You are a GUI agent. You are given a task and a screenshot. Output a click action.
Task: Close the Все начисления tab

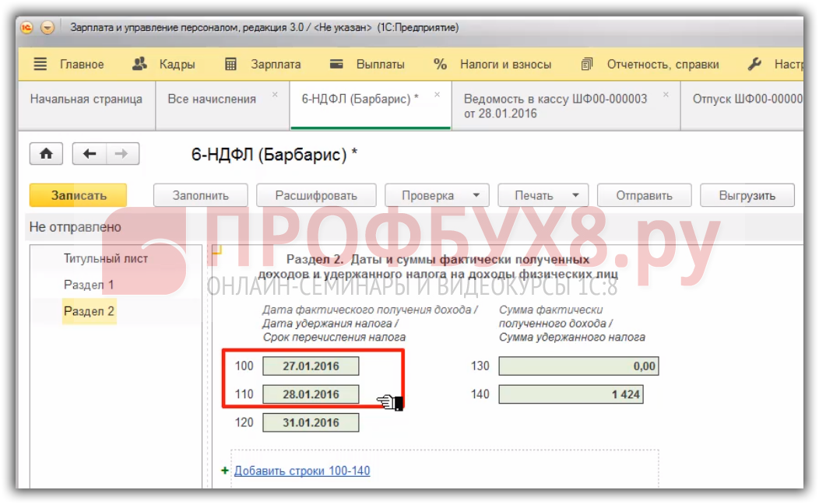pos(275,94)
